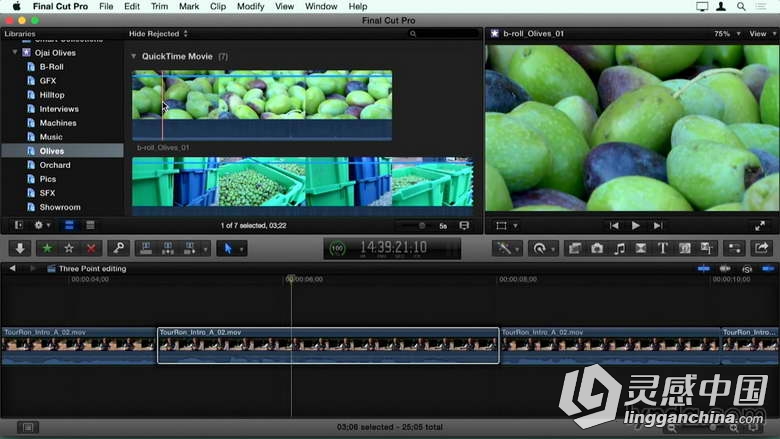780x439 pixels.
Task: Click the background tasks percentage dial
Action: 337,248
